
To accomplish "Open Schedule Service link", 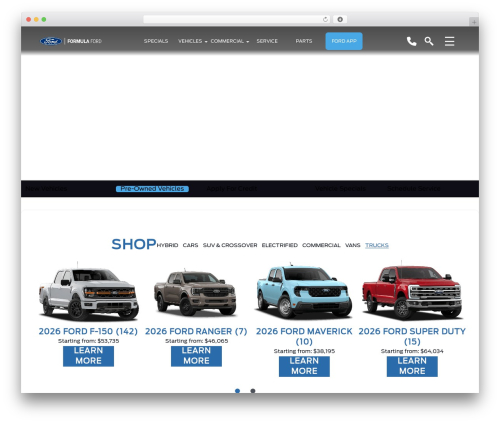I will coord(414,189).
